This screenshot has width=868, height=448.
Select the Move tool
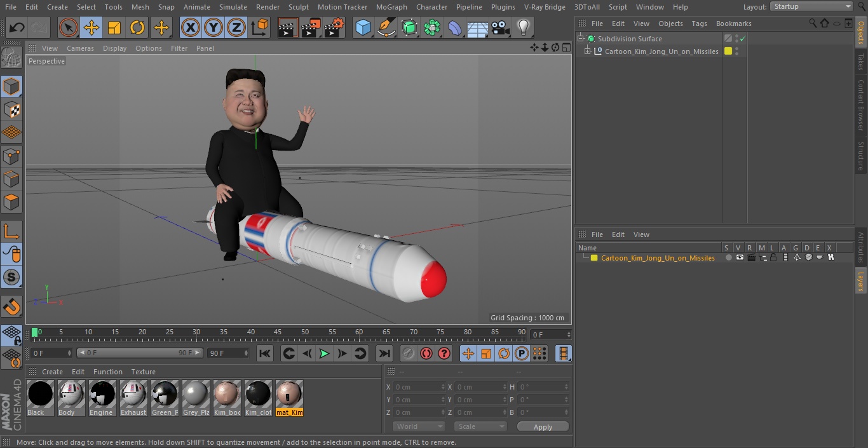click(x=91, y=27)
